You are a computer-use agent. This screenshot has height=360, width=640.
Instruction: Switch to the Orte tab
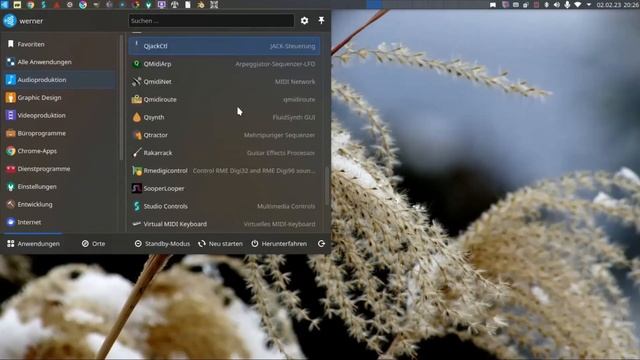pos(93,244)
